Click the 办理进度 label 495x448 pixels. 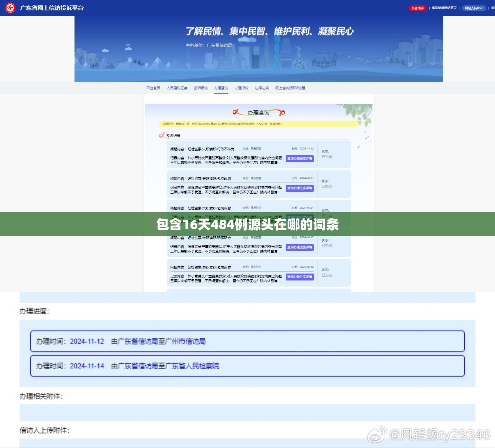pyautogui.click(x=34, y=311)
